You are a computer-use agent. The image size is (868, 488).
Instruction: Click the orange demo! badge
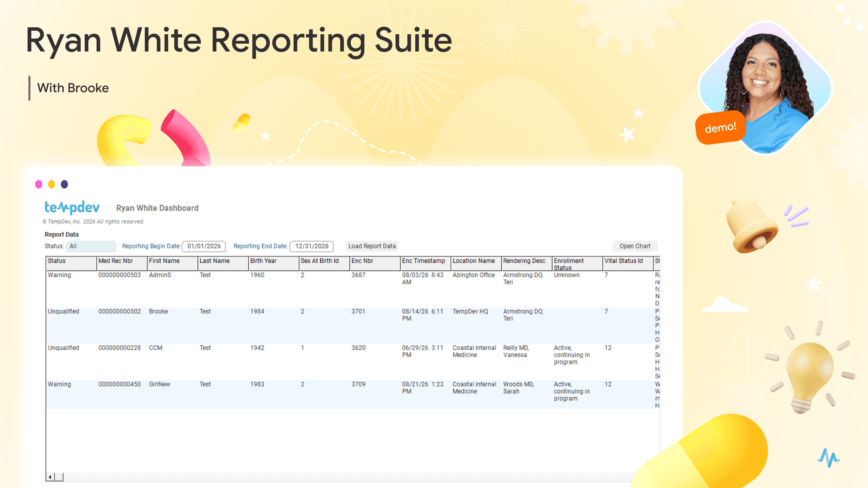pos(721,128)
